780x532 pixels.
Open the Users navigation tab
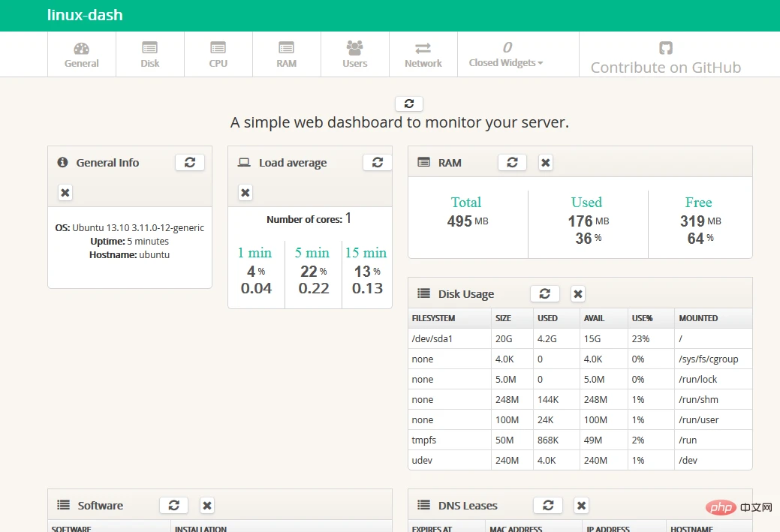click(x=354, y=55)
